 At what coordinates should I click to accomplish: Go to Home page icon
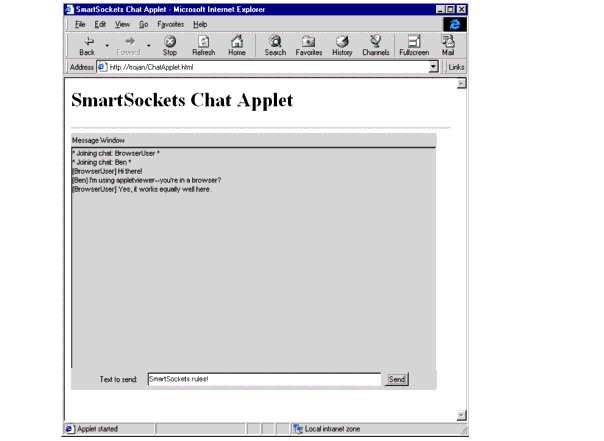click(237, 46)
